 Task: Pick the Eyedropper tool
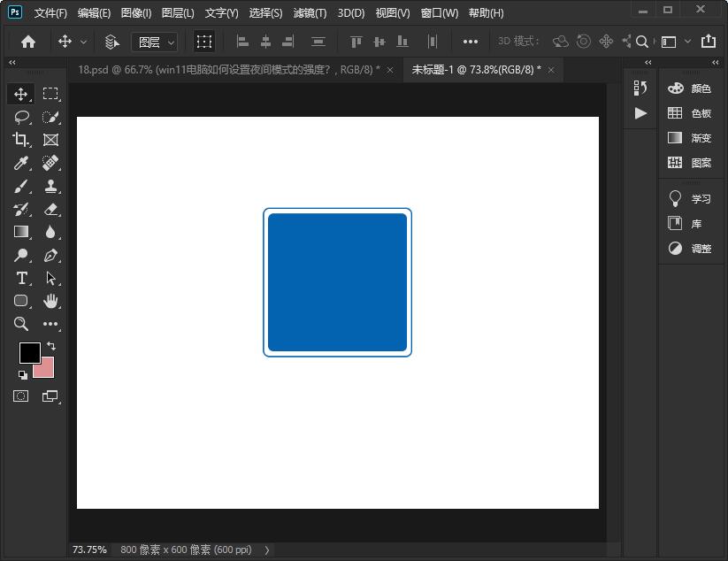click(21, 163)
